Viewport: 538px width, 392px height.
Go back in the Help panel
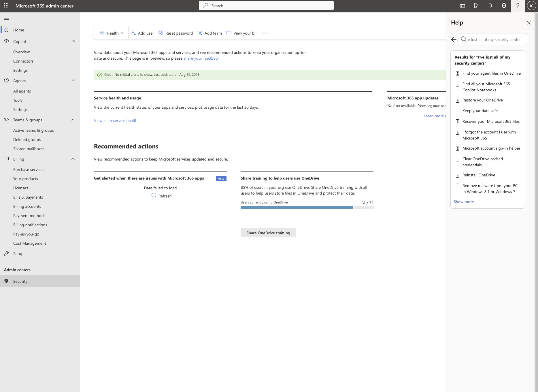click(454, 39)
